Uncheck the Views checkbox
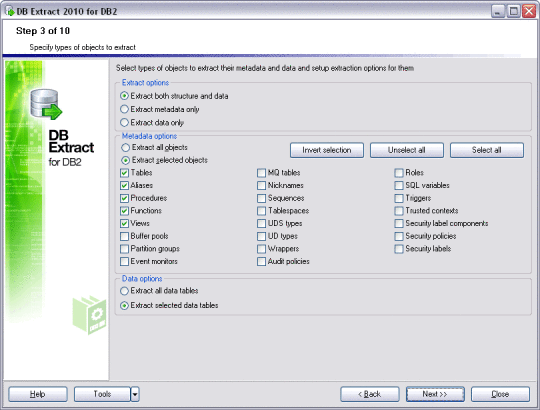The width and height of the screenshot is (540, 410). [124, 223]
